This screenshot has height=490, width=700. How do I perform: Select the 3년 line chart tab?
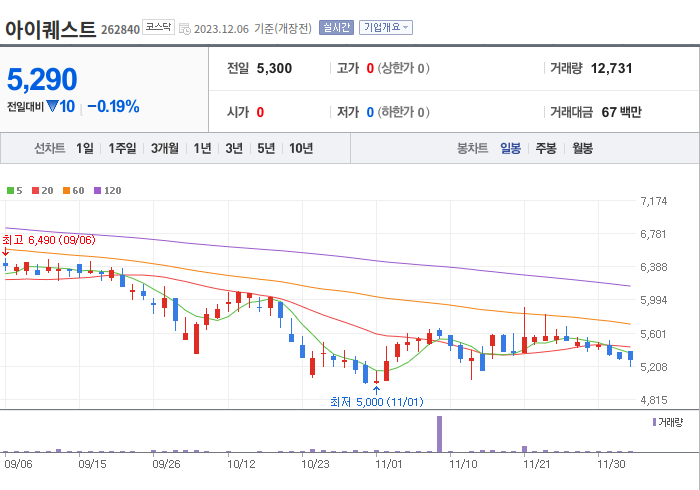click(x=234, y=148)
